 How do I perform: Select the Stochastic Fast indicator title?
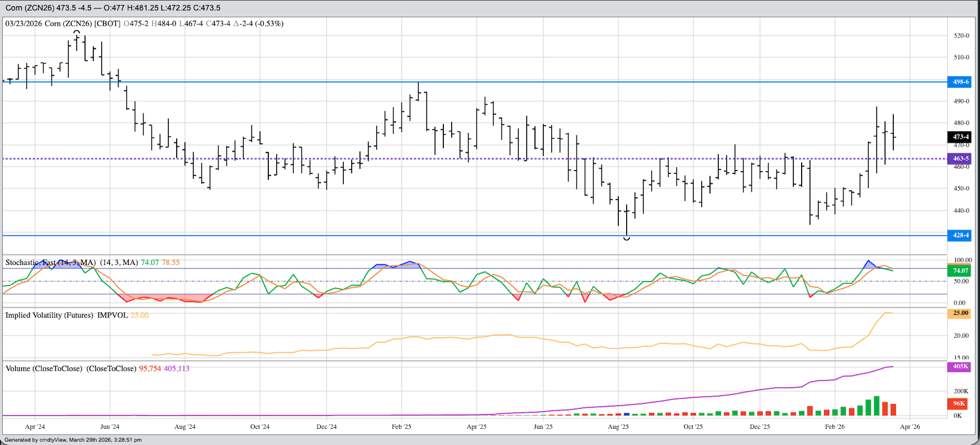50,262
